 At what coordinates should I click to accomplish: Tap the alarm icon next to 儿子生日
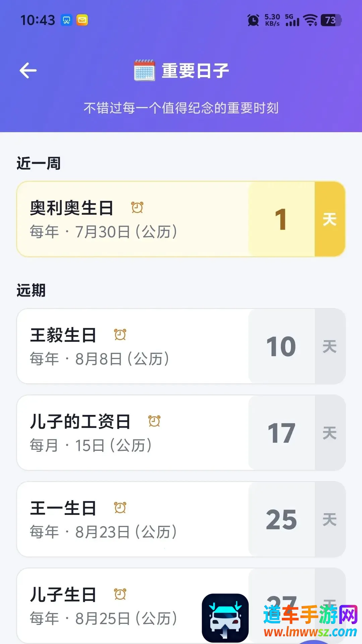pyautogui.click(x=120, y=594)
